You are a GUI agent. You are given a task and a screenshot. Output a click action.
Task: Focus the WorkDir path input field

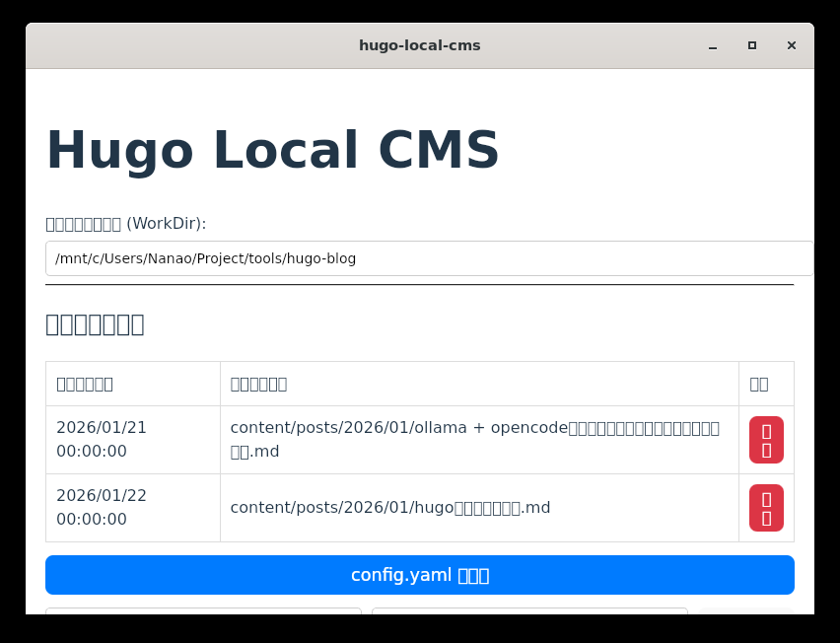coord(429,258)
